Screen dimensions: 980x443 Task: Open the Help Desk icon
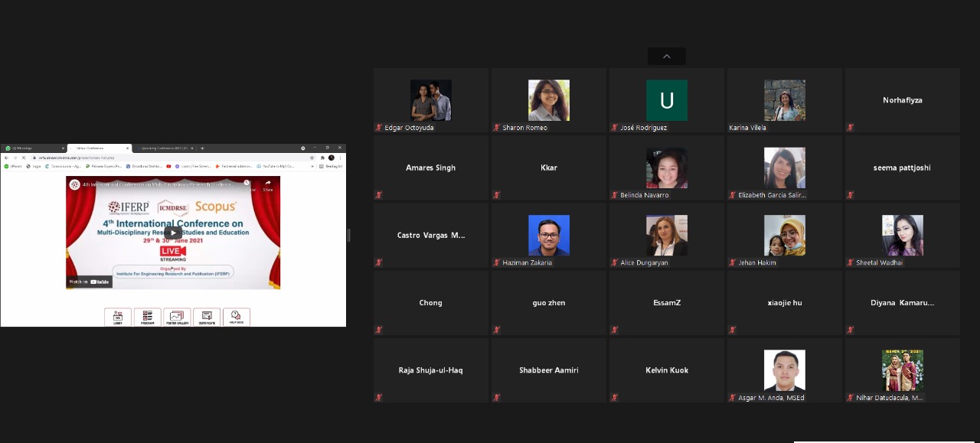pyautogui.click(x=237, y=317)
